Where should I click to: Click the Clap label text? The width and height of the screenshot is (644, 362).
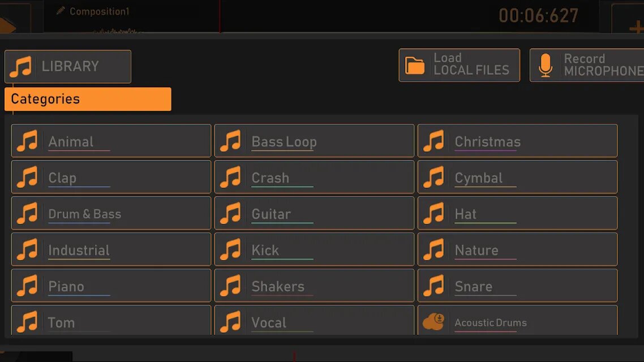click(62, 178)
